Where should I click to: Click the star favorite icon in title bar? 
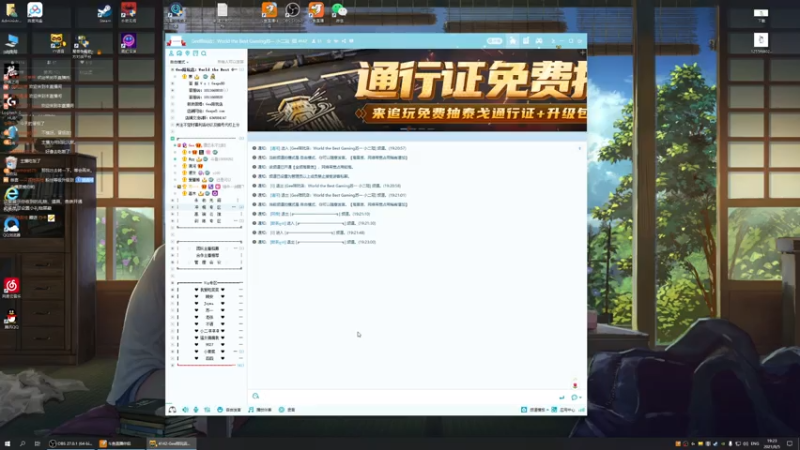329,41
